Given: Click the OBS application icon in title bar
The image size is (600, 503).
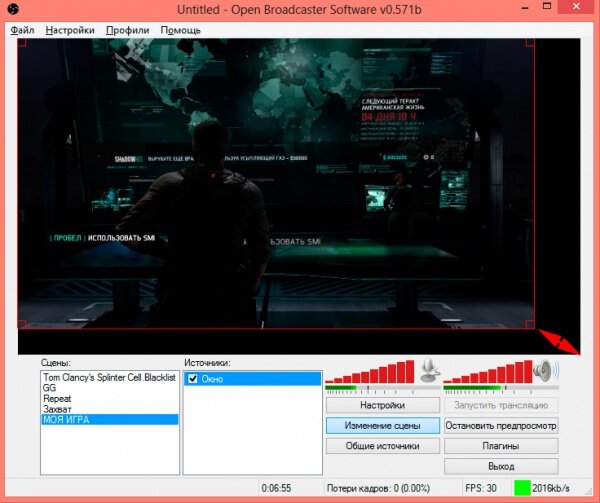Looking at the screenshot, I should [12, 10].
